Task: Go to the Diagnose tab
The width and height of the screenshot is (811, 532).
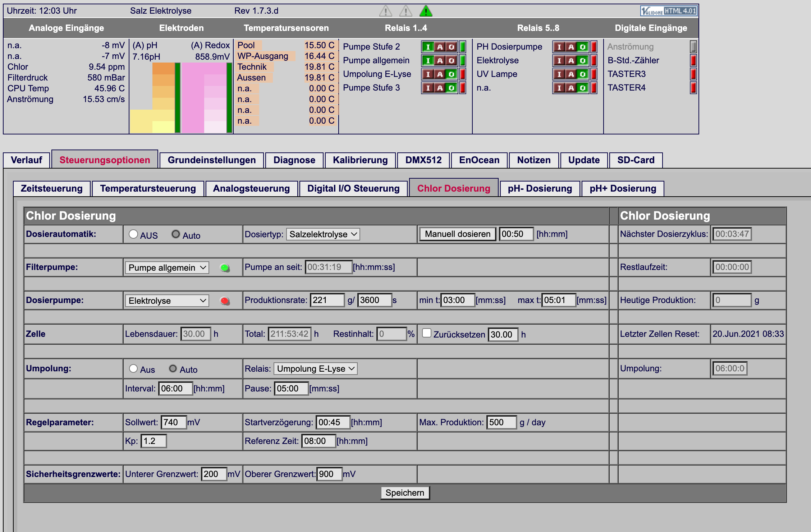Action: pyautogui.click(x=294, y=160)
